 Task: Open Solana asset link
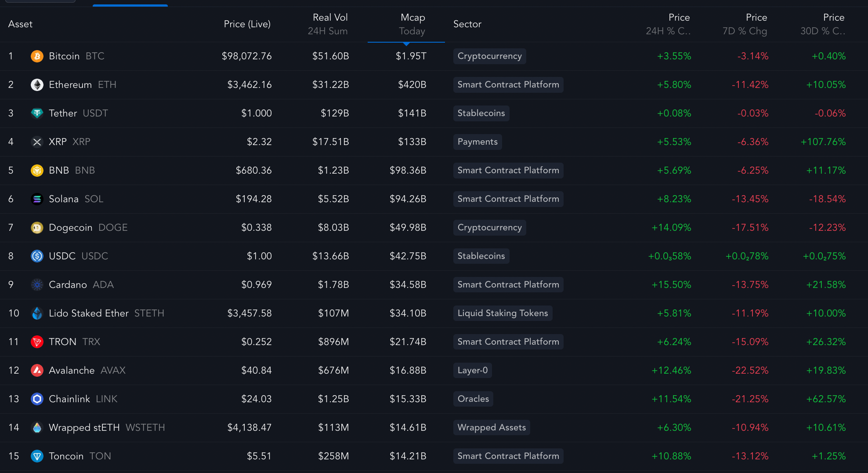coord(64,199)
